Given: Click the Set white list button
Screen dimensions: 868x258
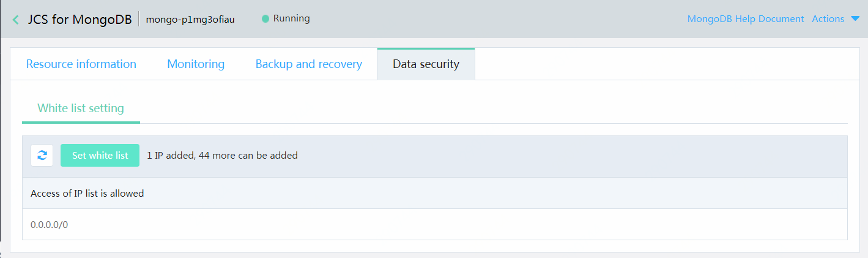Looking at the screenshot, I should click(x=100, y=156).
